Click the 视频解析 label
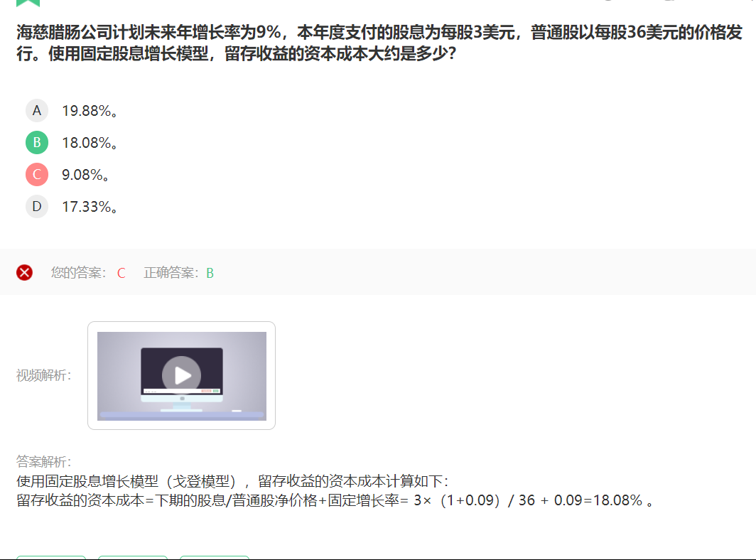 (44, 375)
